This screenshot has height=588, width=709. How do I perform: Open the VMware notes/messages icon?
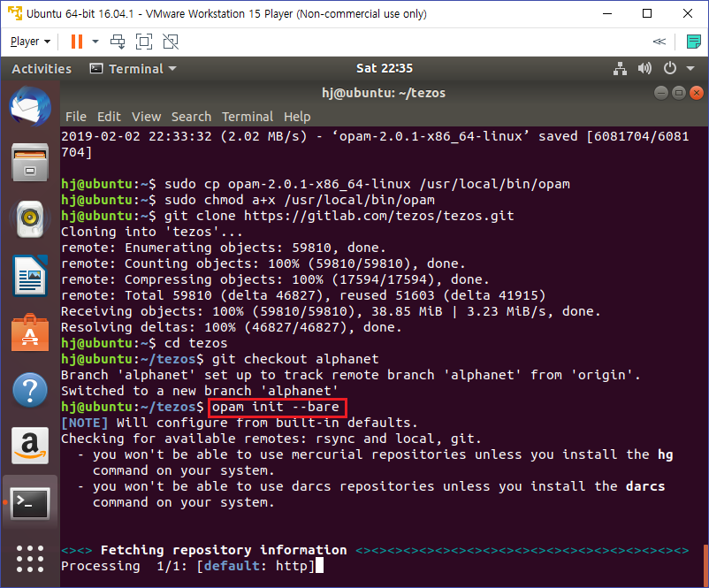pyautogui.click(x=694, y=42)
